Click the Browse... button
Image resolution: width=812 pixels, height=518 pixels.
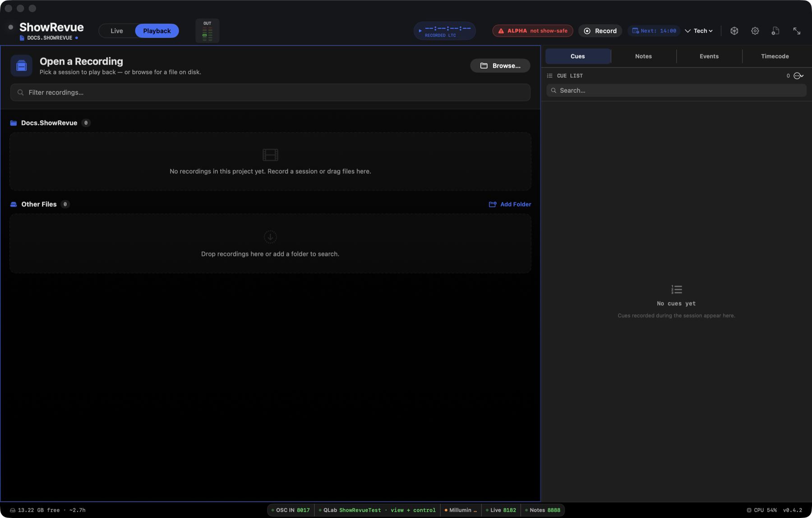500,66
